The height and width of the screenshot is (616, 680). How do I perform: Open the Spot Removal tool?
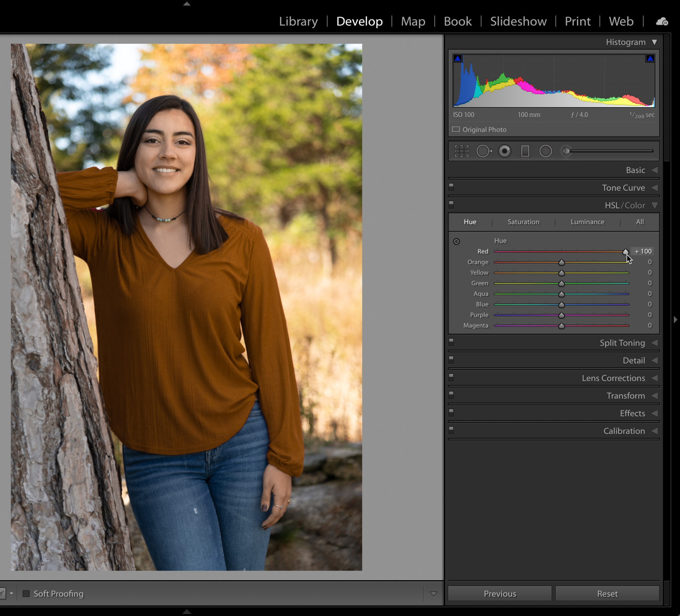coord(485,151)
